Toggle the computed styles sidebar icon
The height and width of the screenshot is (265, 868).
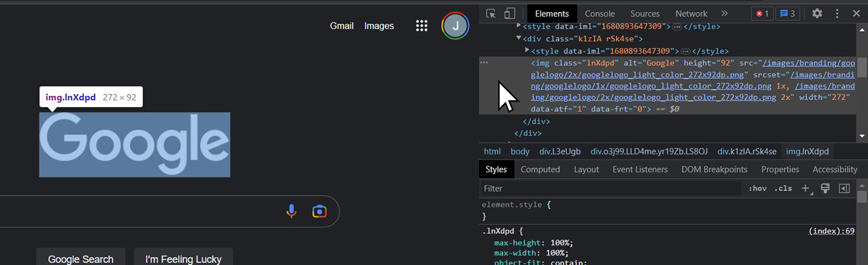[x=844, y=188]
